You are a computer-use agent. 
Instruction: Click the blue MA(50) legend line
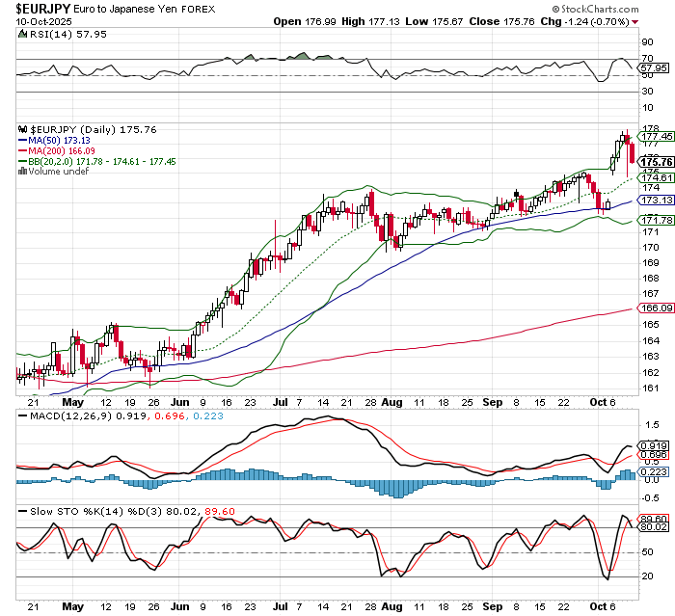point(23,140)
